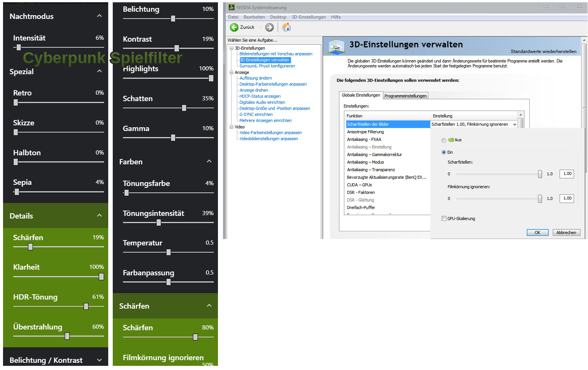The image size is (588, 370).
Task: Collapse the Schärfen section header chevron
Action: (209, 306)
